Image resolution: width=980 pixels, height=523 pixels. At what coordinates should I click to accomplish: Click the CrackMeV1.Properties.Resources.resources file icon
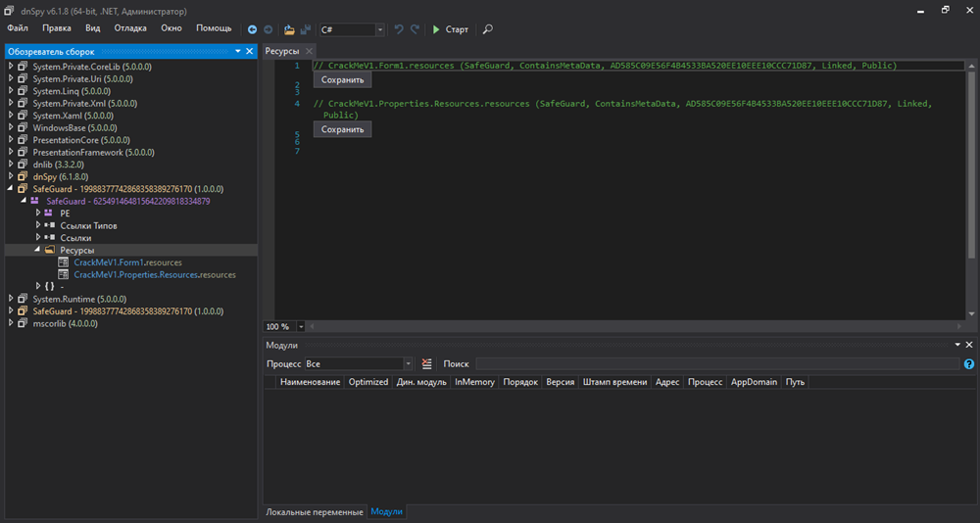tap(63, 274)
